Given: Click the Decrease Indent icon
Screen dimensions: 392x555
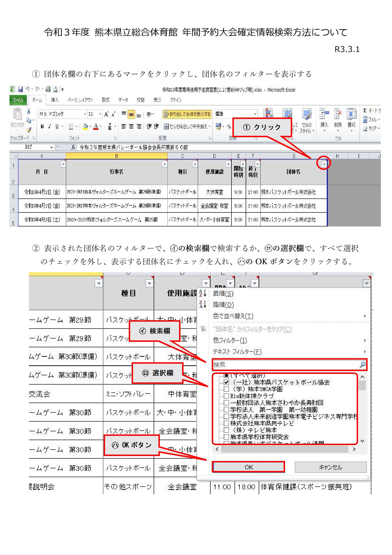Looking at the screenshot, I should [149, 127].
